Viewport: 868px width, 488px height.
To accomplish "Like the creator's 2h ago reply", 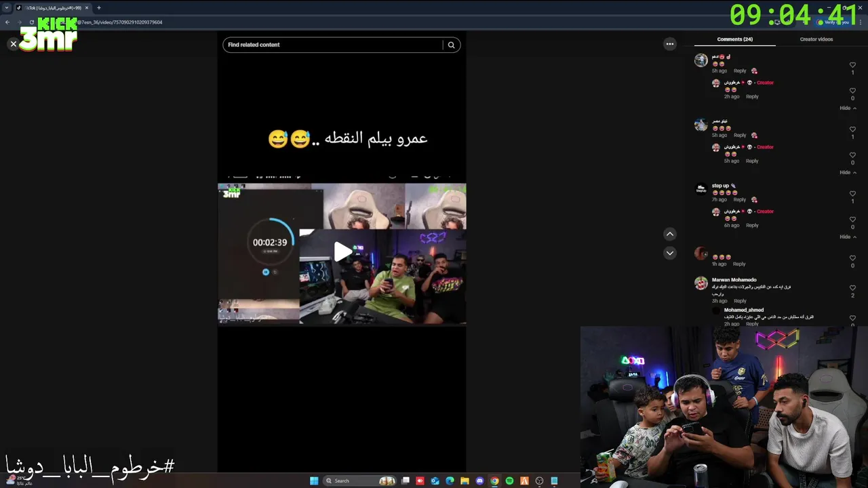I will [852, 91].
